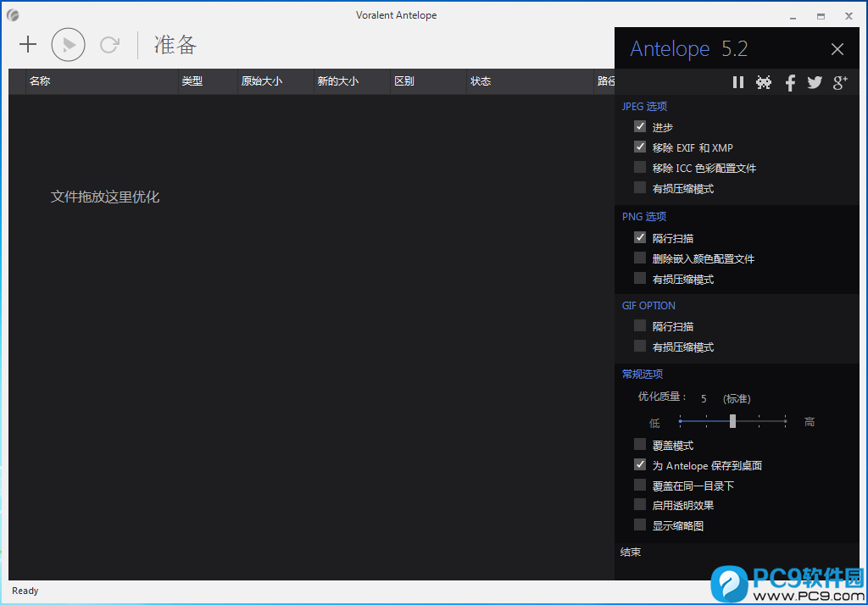Screen dimensions: 868x605
Task: Click the space invader icon
Action: tap(764, 82)
